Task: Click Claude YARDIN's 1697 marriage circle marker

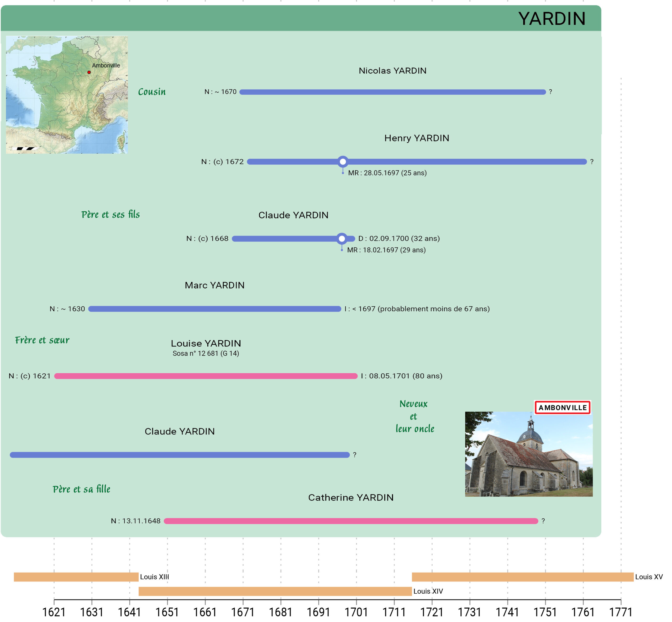Action: [x=342, y=239]
